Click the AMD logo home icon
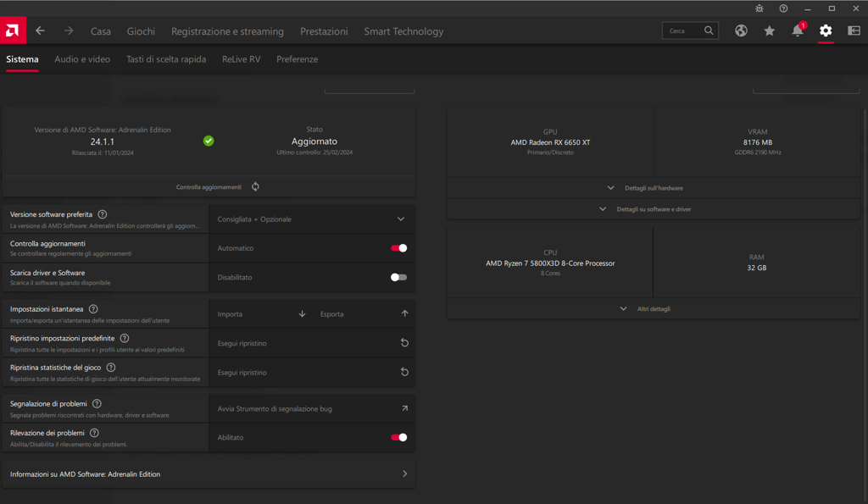 pos(13,31)
